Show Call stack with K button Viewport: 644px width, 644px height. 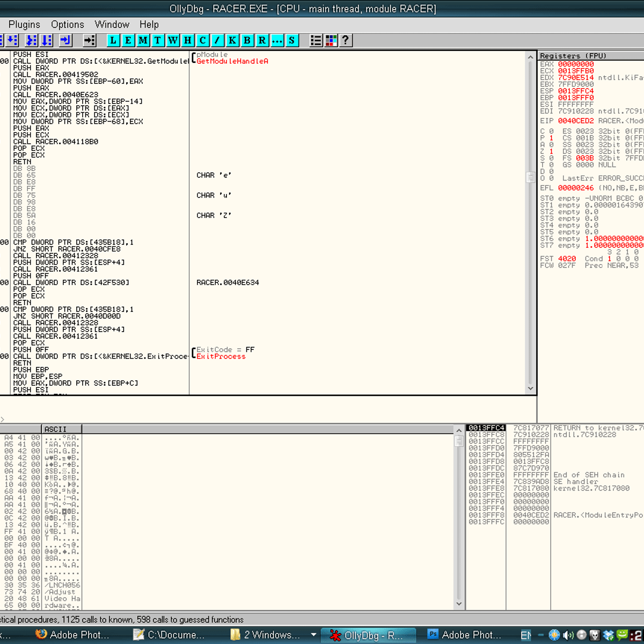[x=232, y=40]
